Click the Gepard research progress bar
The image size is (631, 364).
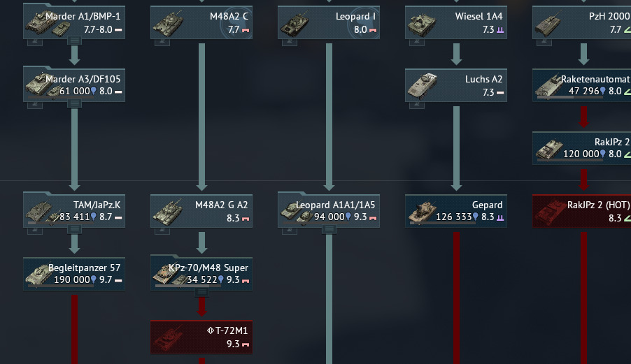pyautogui.click(x=443, y=223)
